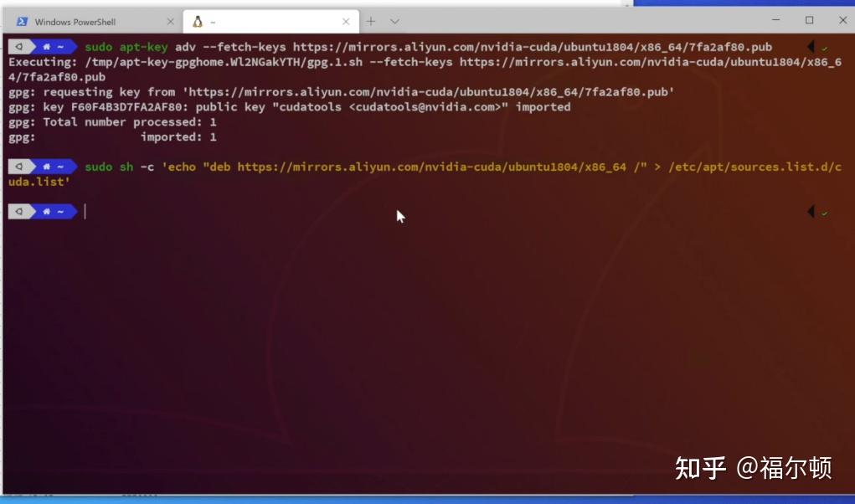This screenshot has width=855, height=504.
Task: Select the Ubuntu tilde tab
Action: point(251,20)
